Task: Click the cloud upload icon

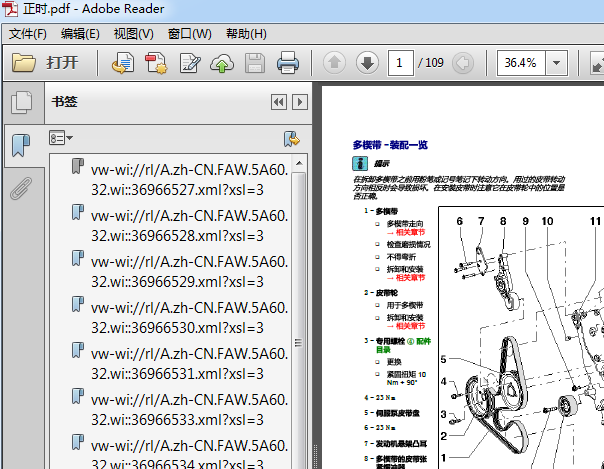Action: (x=222, y=63)
